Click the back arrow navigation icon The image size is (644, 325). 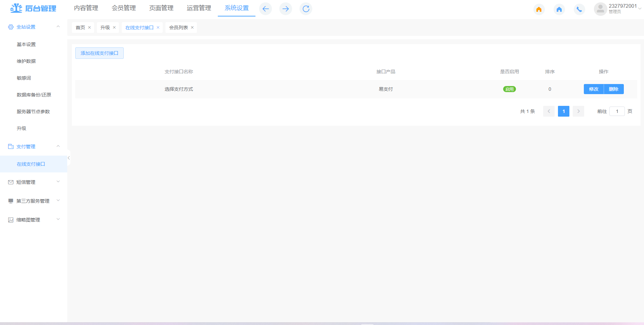point(266,9)
